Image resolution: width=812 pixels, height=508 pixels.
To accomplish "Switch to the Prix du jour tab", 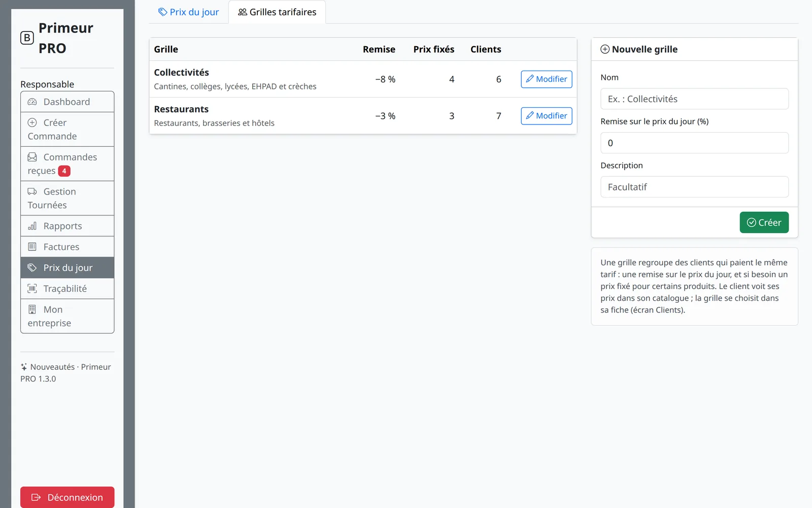I will 188,12.
